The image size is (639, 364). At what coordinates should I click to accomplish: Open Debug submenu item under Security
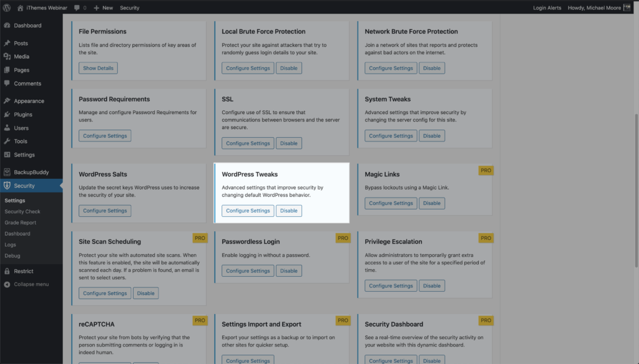(12, 256)
